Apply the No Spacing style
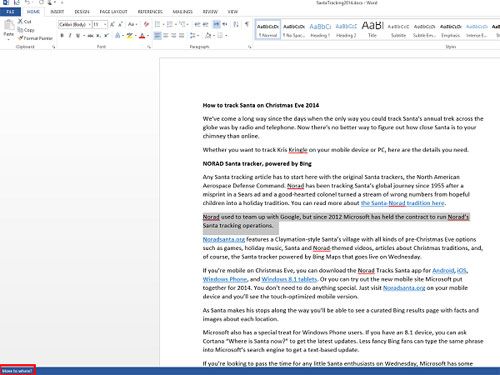The image size is (500, 375). [x=294, y=29]
